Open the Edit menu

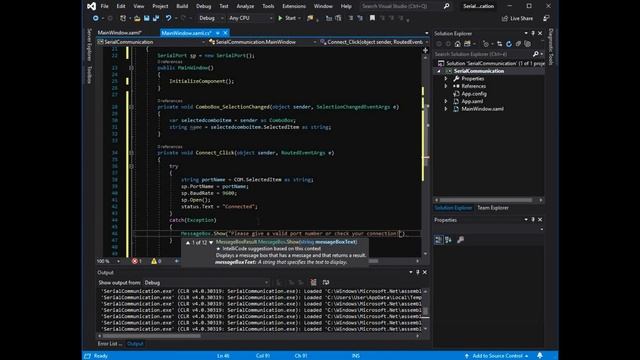tap(121, 6)
